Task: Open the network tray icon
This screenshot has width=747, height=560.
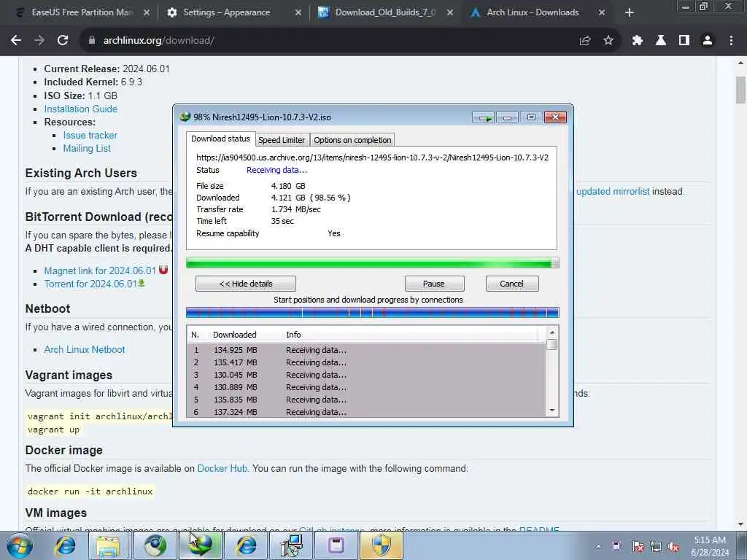Action: tap(656, 546)
